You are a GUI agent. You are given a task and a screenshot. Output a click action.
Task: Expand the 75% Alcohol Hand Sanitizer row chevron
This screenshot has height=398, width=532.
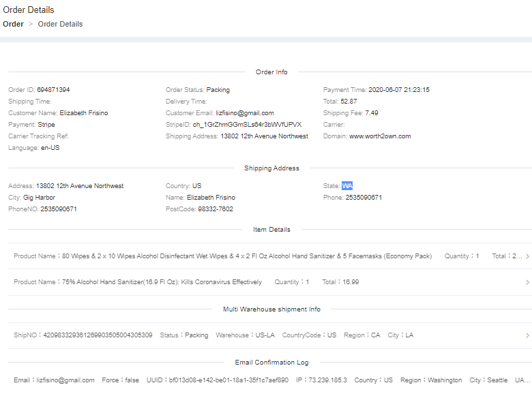tap(527, 282)
